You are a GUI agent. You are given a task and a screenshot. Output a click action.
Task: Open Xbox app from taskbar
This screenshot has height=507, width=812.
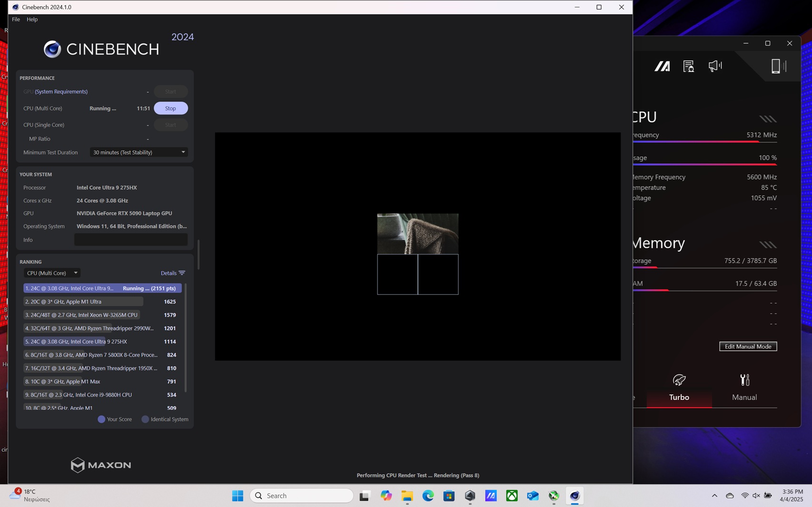click(x=512, y=496)
